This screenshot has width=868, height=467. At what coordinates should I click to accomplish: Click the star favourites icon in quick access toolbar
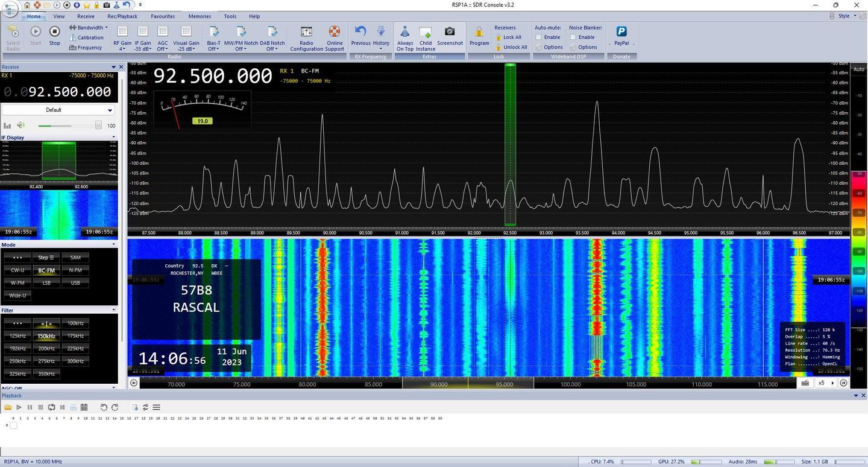86,5
